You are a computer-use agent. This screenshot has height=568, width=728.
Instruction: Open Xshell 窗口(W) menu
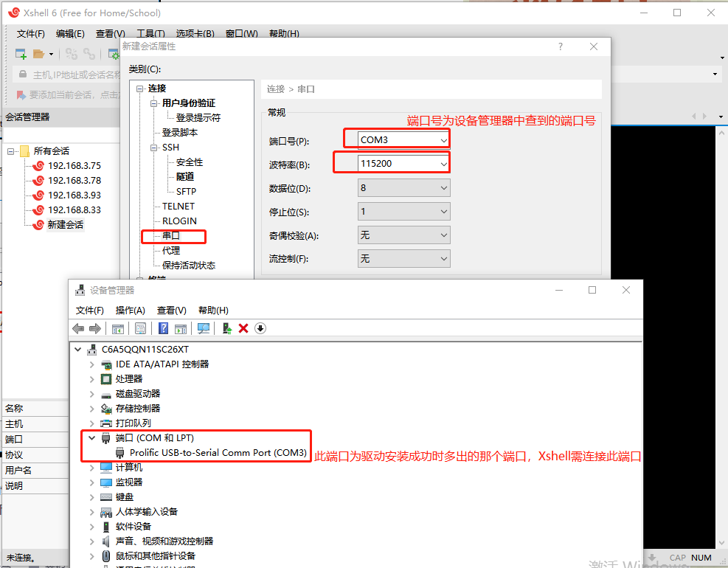[x=241, y=33]
